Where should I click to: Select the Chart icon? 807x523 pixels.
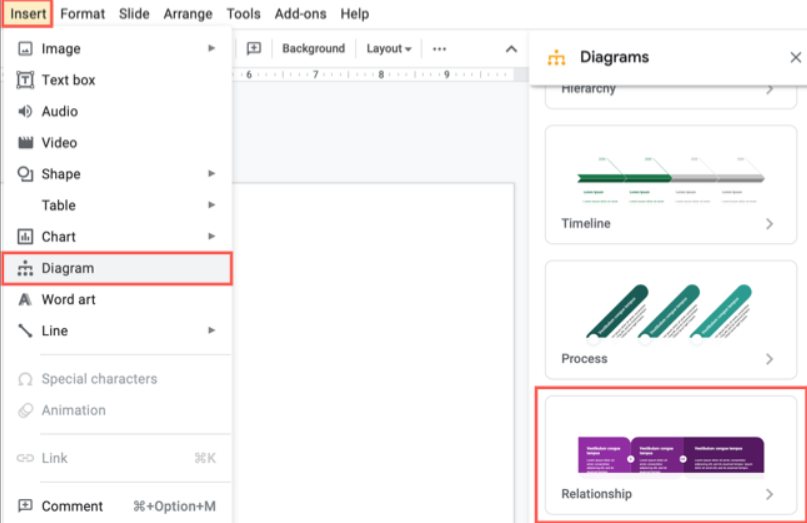click(25, 237)
